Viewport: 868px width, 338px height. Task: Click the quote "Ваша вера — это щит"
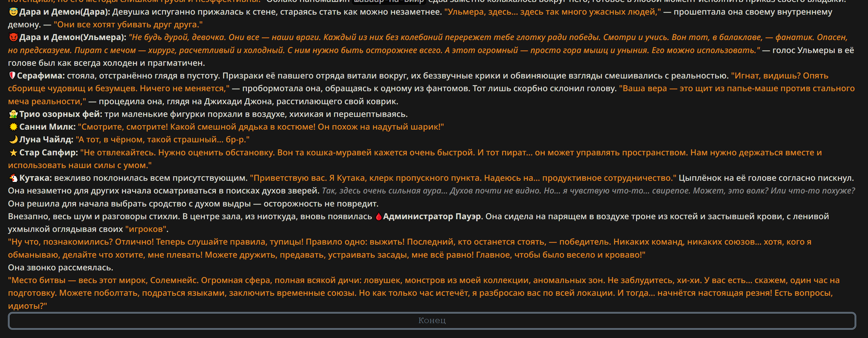(674, 89)
